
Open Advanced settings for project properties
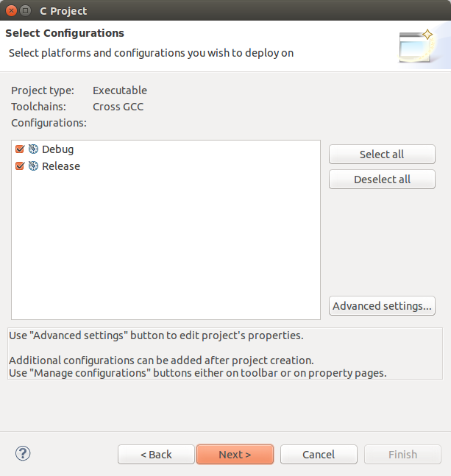[x=382, y=306]
